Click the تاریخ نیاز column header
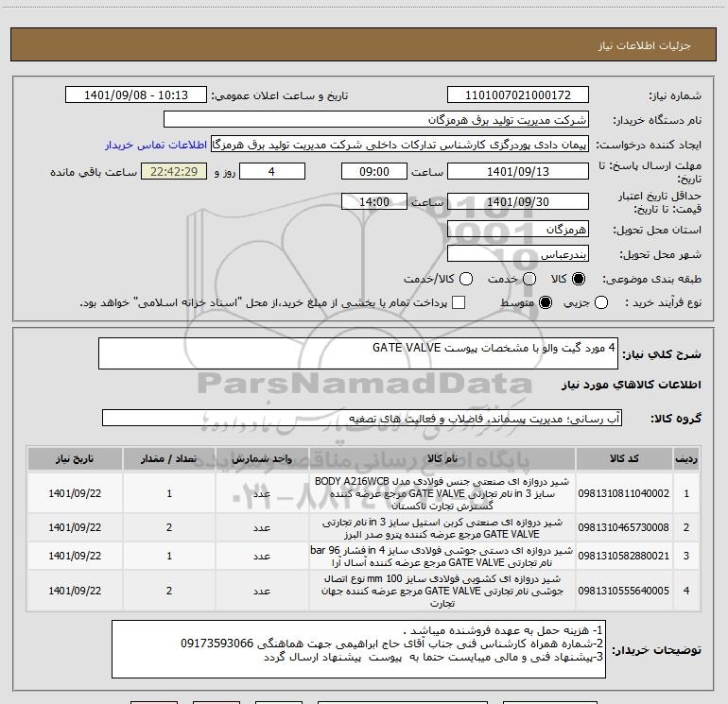Viewport: 728px width, 704px height. [x=75, y=458]
